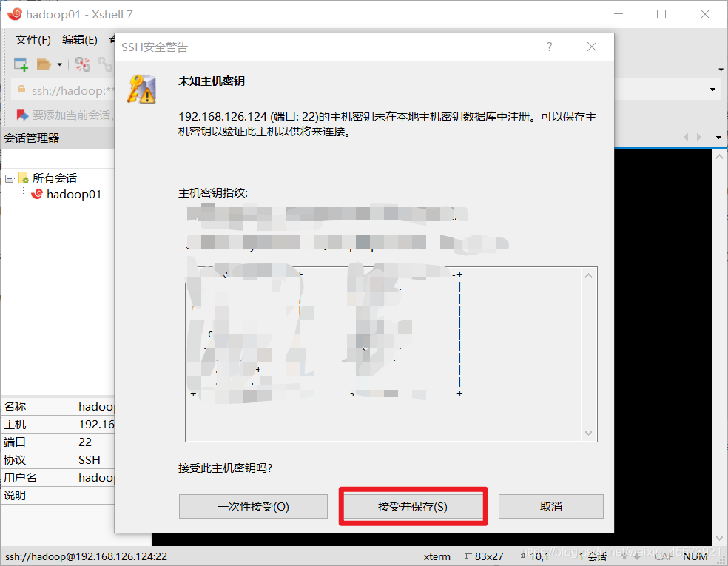The height and width of the screenshot is (566, 728).
Task: Click the CAP indicator in the status bar
Action: (x=664, y=556)
